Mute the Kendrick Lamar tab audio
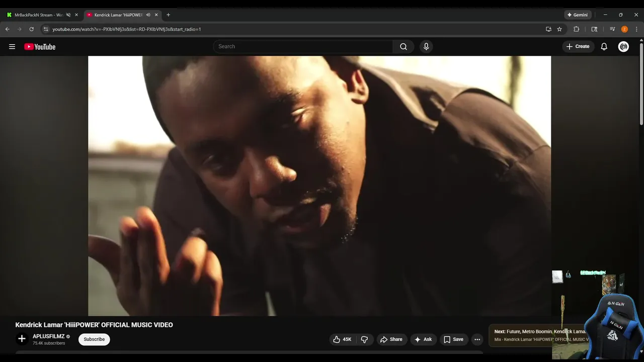644x362 pixels. tap(148, 15)
